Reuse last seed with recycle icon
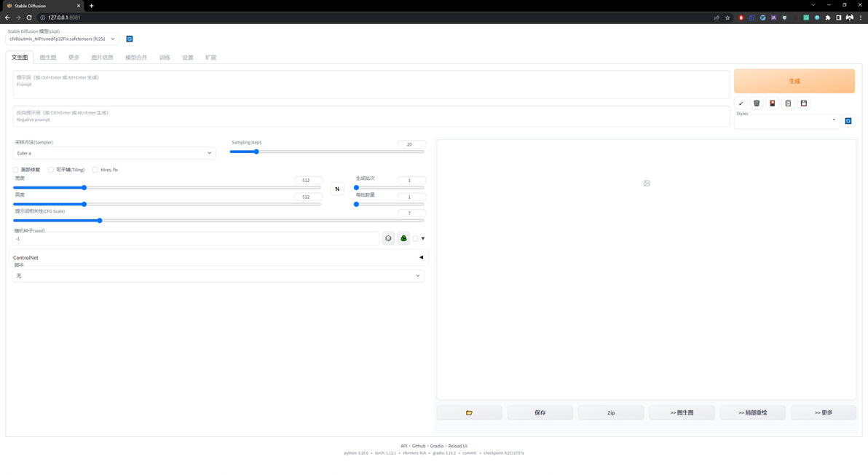The image size is (868, 475). [403, 239]
